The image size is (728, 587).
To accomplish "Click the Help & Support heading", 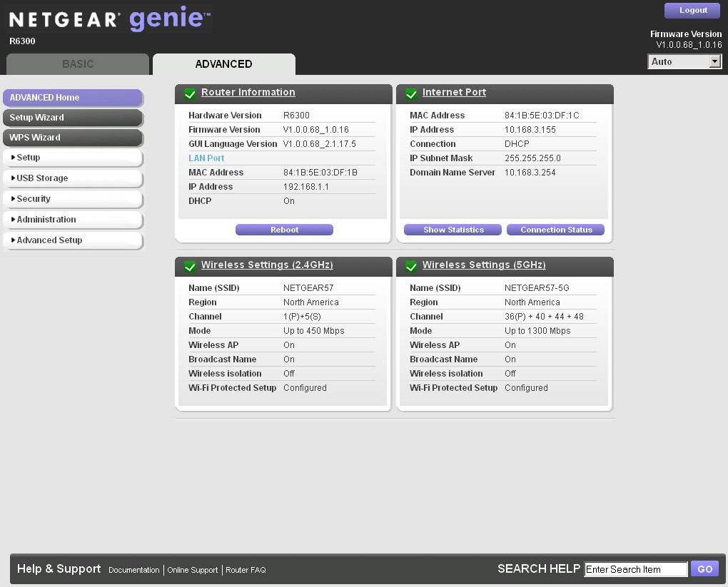I will tap(59, 569).
